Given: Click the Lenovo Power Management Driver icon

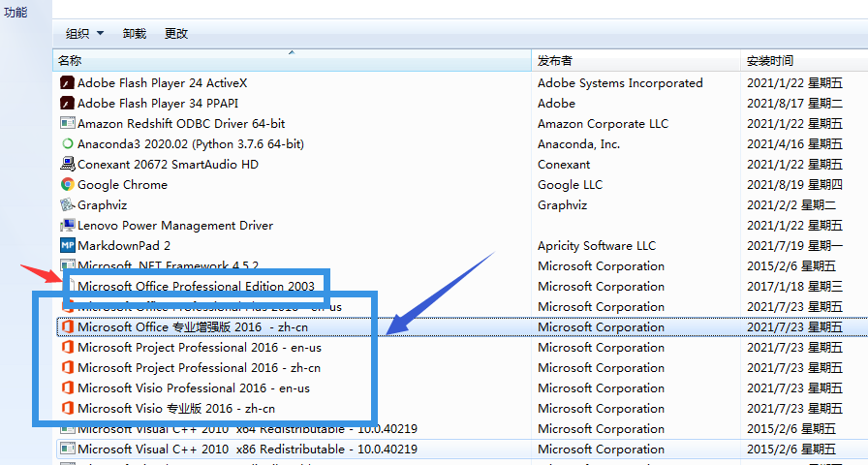Looking at the screenshot, I should pyautogui.click(x=67, y=226).
